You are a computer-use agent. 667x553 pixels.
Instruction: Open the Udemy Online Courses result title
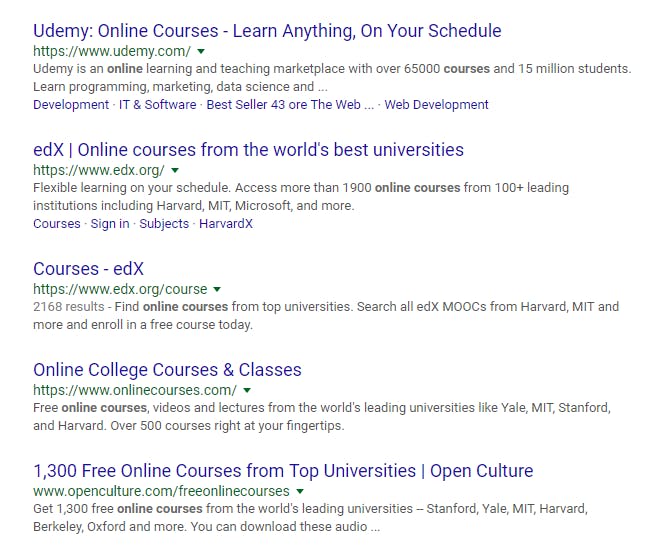pos(267,31)
